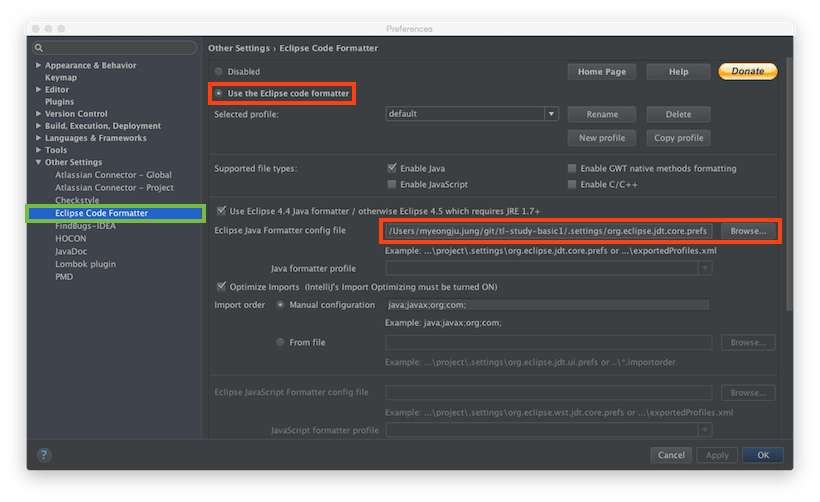The height and width of the screenshot is (502, 820).
Task: Select Checkstyle in Other Settings
Action: (77, 200)
